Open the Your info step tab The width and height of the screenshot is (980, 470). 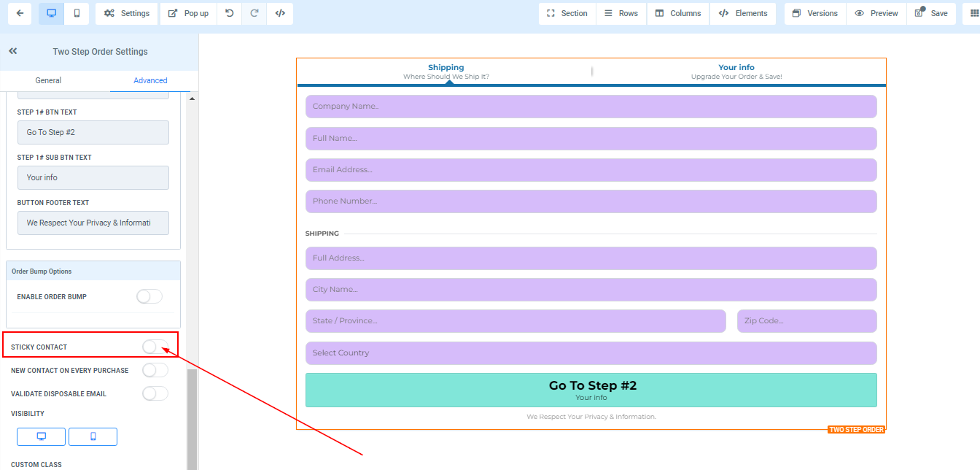click(x=736, y=71)
